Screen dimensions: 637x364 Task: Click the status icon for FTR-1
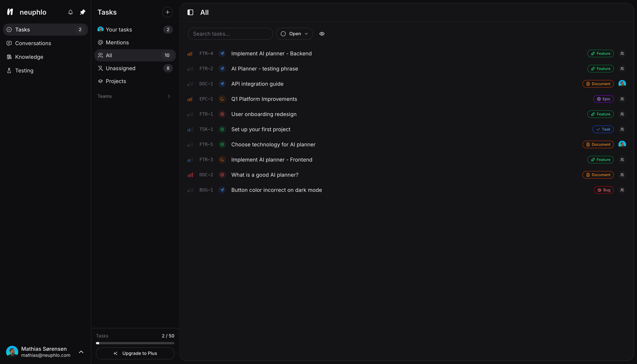point(222,114)
